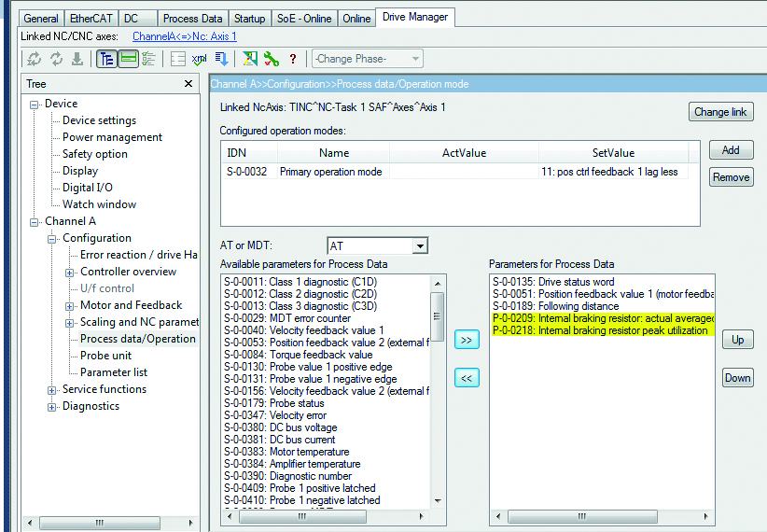This screenshot has height=532, width=767.
Task: Click the Tree panel horizontal scrollbar thumb
Action: tap(99, 523)
